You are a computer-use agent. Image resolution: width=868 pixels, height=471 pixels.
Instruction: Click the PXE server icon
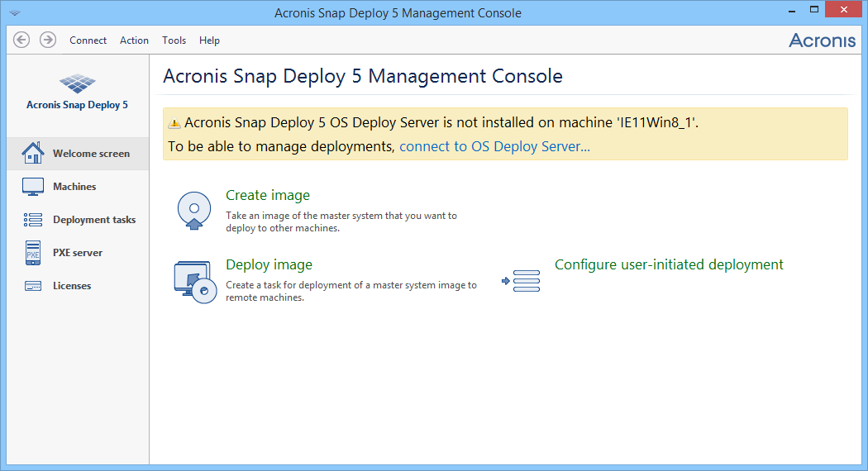click(33, 253)
